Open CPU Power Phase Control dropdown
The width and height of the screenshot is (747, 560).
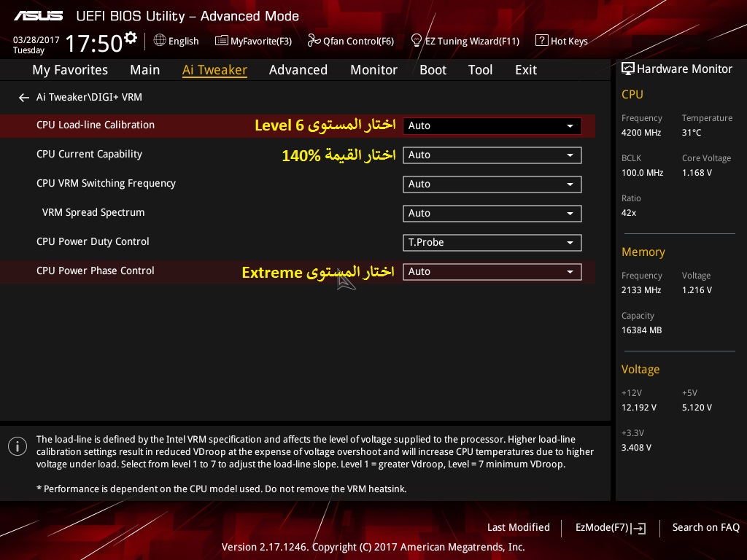[492, 271]
